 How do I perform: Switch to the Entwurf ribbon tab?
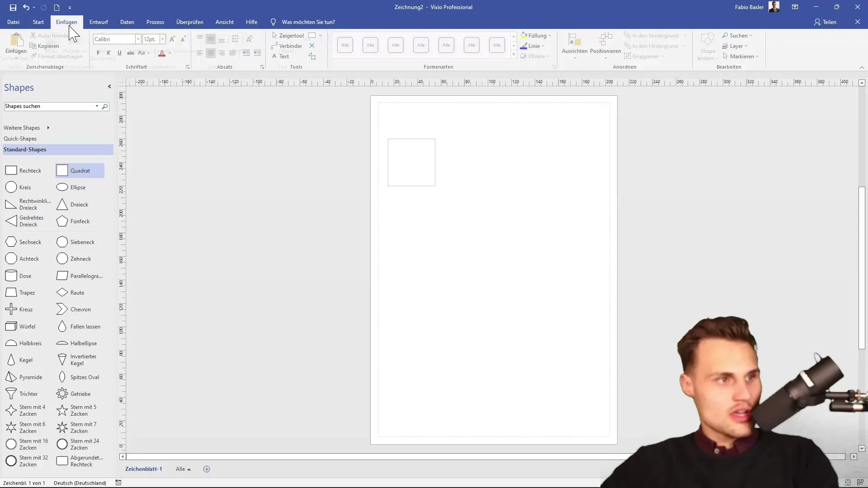[99, 22]
